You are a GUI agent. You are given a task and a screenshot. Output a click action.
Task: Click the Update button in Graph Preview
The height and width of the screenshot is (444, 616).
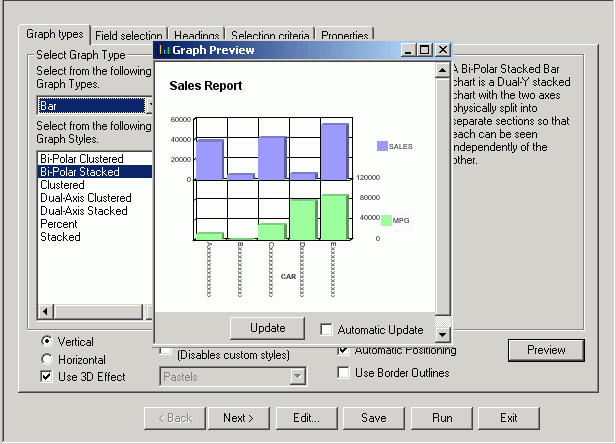tap(268, 328)
